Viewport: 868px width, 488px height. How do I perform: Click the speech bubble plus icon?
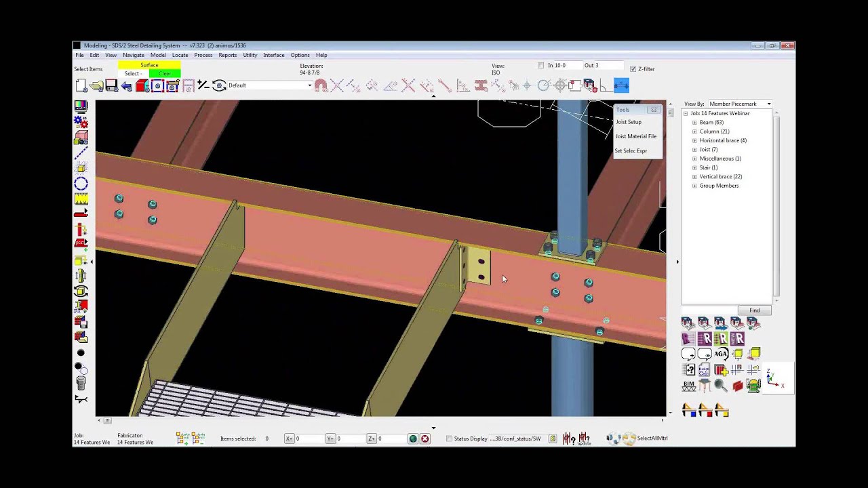pyautogui.click(x=689, y=354)
